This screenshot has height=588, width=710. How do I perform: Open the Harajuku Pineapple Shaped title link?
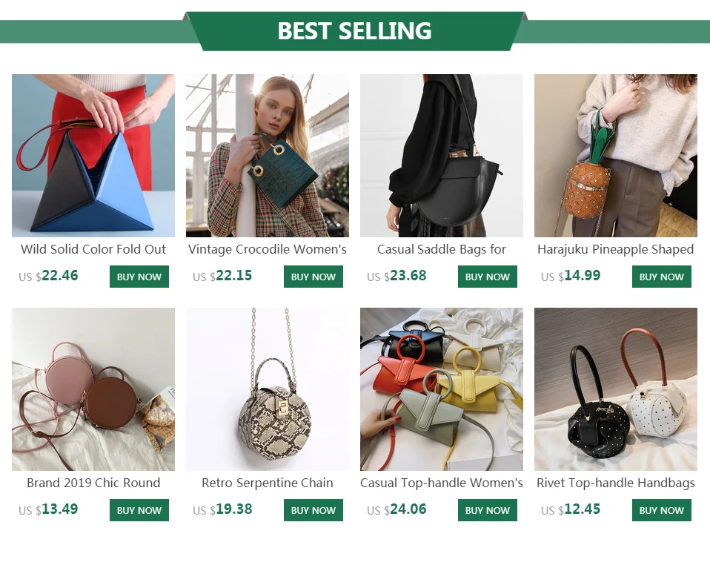615,249
